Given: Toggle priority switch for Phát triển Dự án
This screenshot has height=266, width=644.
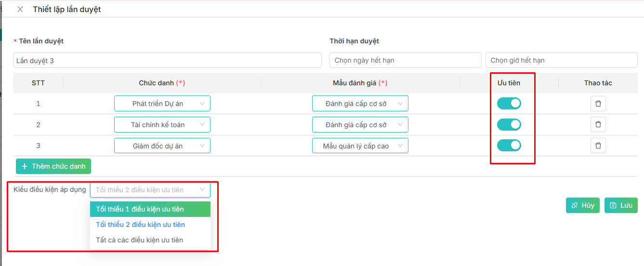Looking at the screenshot, I should tap(509, 104).
